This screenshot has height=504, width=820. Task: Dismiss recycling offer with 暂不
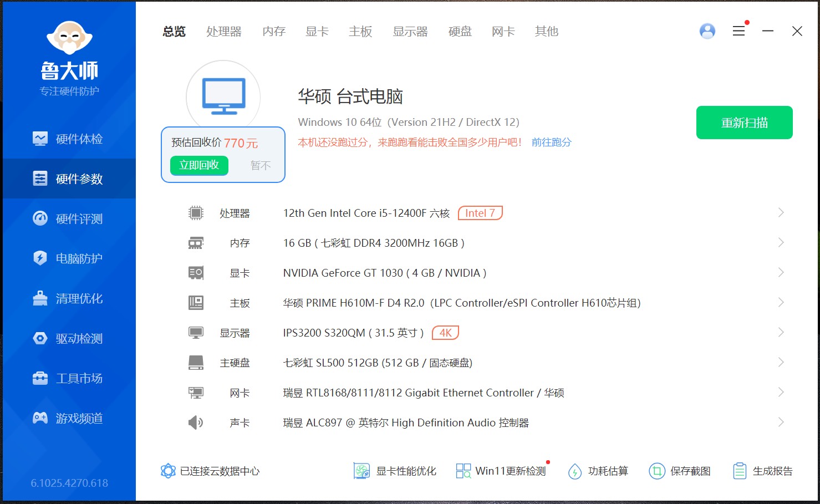click(261, 165)
